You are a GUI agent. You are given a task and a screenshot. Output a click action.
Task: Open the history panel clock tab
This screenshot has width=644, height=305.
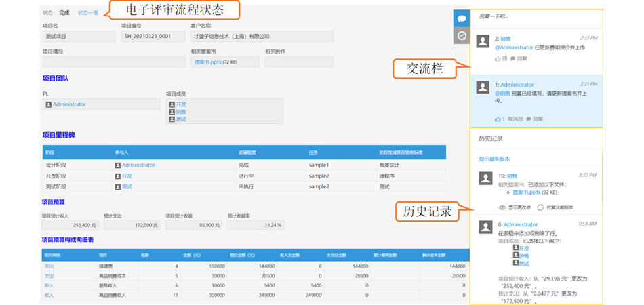[462, 36]
